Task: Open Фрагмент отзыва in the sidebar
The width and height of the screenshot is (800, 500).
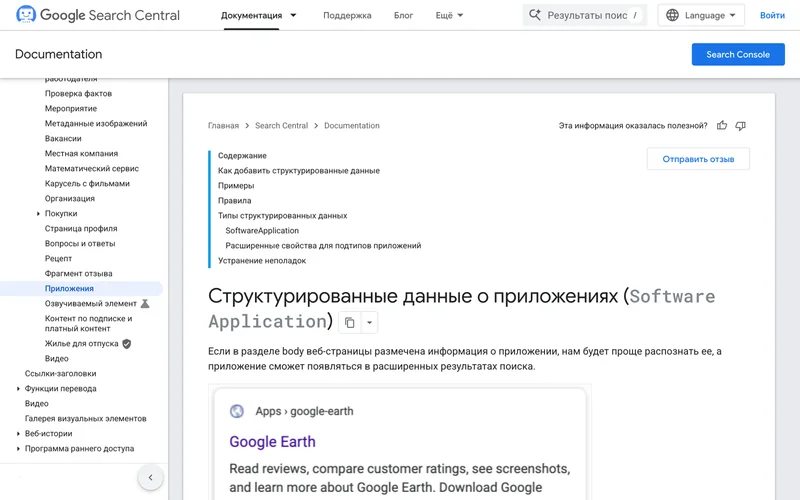Action: 78,274
